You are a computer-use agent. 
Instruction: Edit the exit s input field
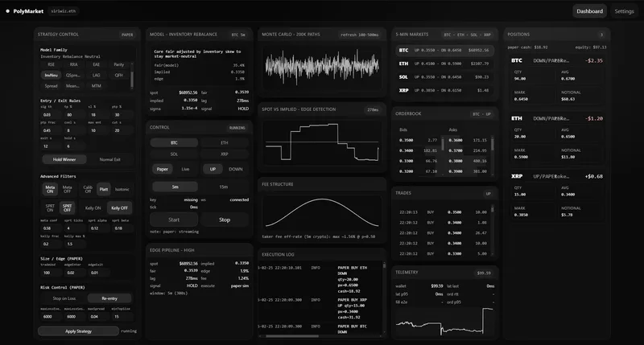click(51, 146)
